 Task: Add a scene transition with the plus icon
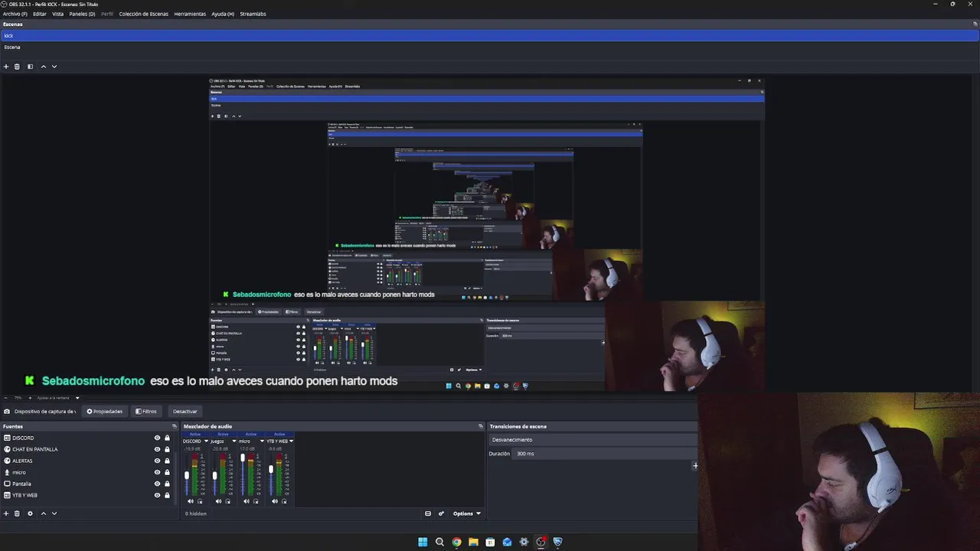tap(695, 465)
